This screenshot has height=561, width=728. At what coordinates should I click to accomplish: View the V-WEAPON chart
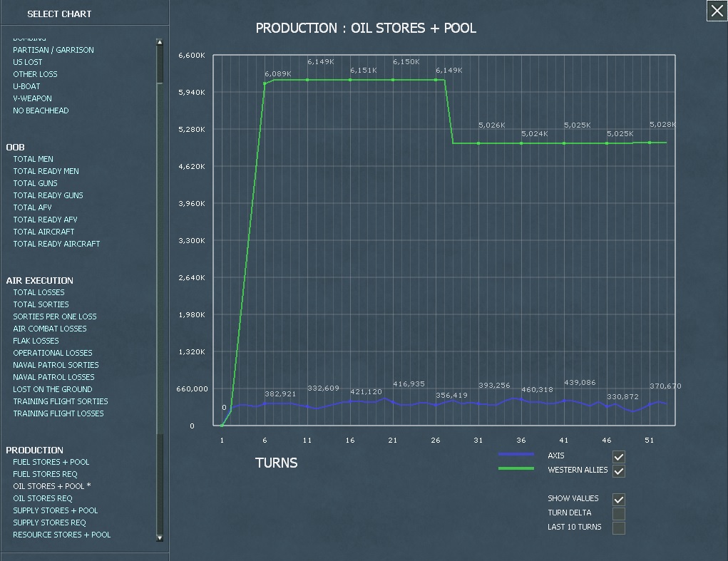point(31,98)
